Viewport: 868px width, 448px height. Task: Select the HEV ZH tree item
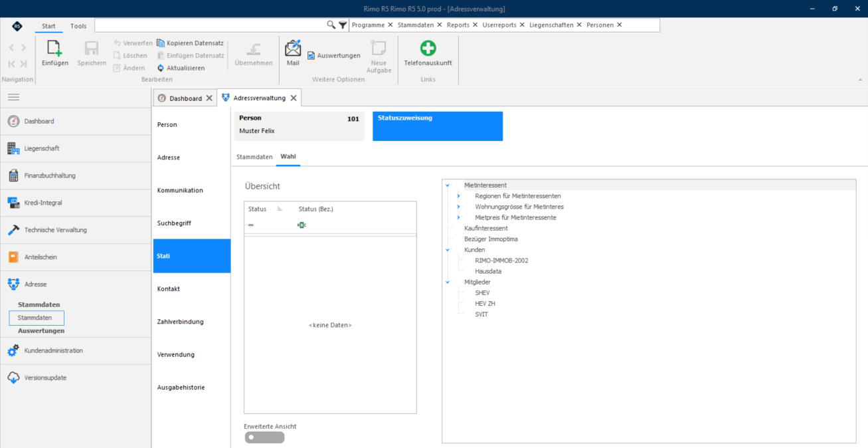485,303
